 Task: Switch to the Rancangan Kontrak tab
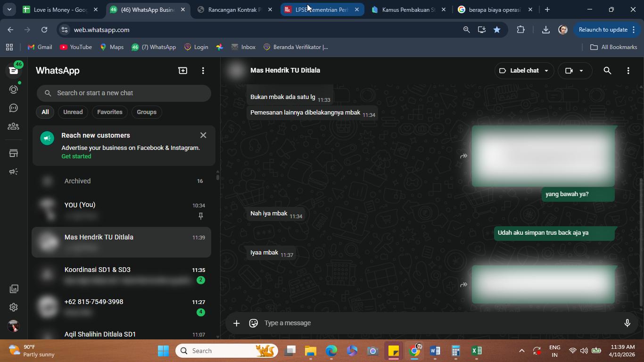(235, 9)
